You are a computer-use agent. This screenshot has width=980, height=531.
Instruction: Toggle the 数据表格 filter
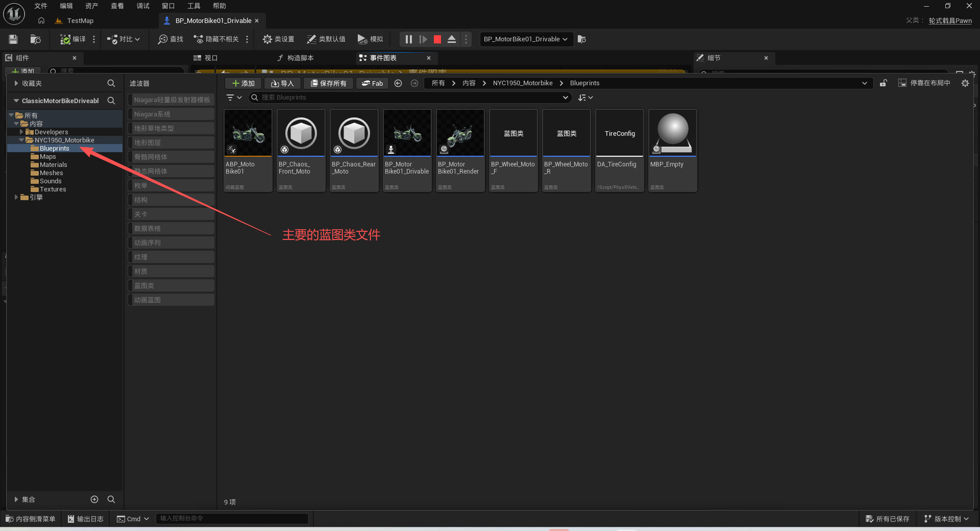point(171,228)
